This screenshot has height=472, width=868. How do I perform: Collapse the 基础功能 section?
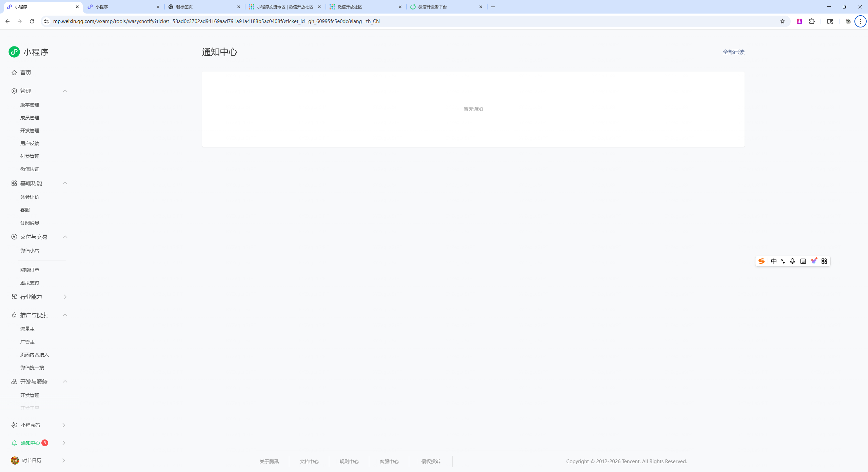pos(65,183)
